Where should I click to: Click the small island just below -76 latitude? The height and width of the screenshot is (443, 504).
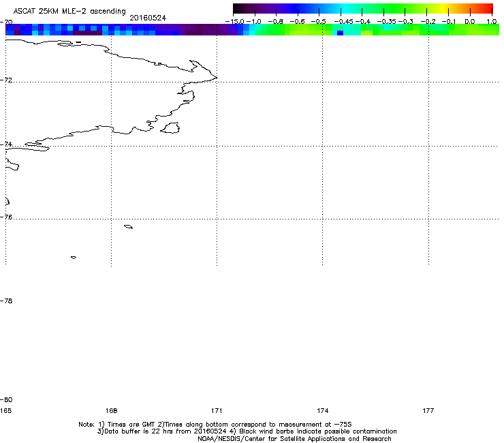[128, 227]
